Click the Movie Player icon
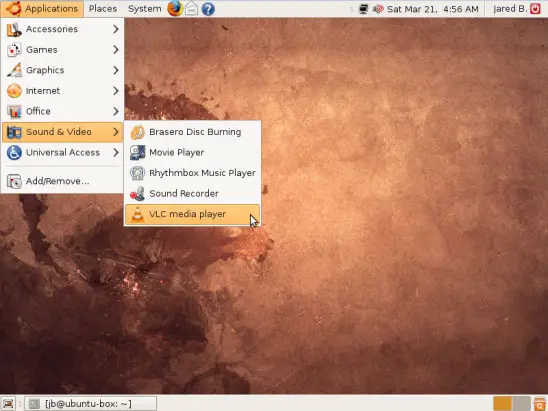The width and height of the screenshot is (548, 411). point(137,153)
